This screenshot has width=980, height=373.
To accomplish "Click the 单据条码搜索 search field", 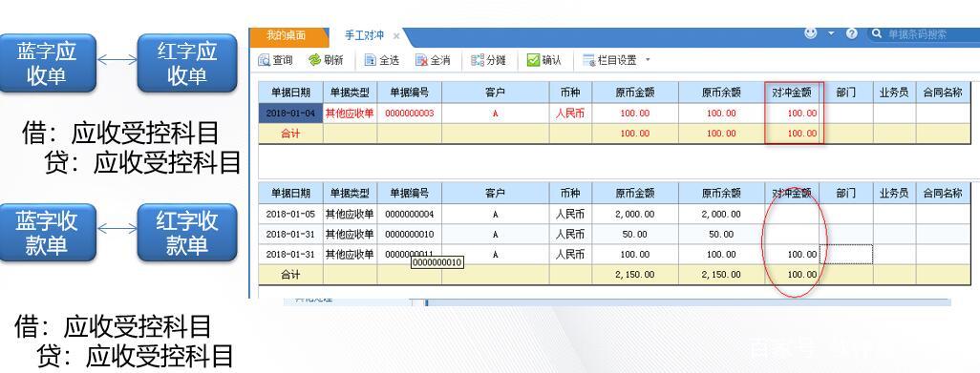I will [x=925, y=34].
